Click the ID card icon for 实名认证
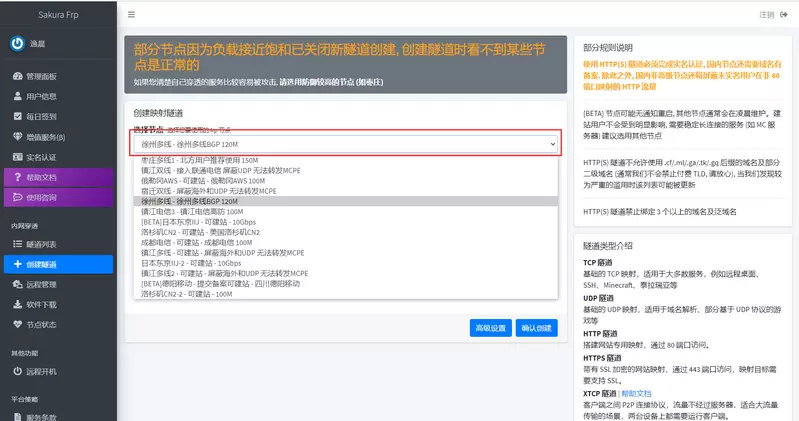 tap(18, 157)
